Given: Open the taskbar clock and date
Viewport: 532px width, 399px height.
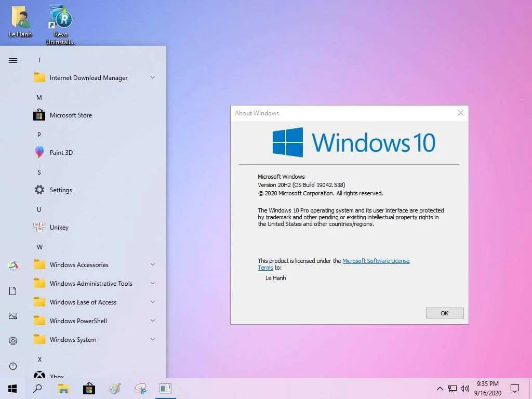Looking at the screenshot, I should pos(487,389).
